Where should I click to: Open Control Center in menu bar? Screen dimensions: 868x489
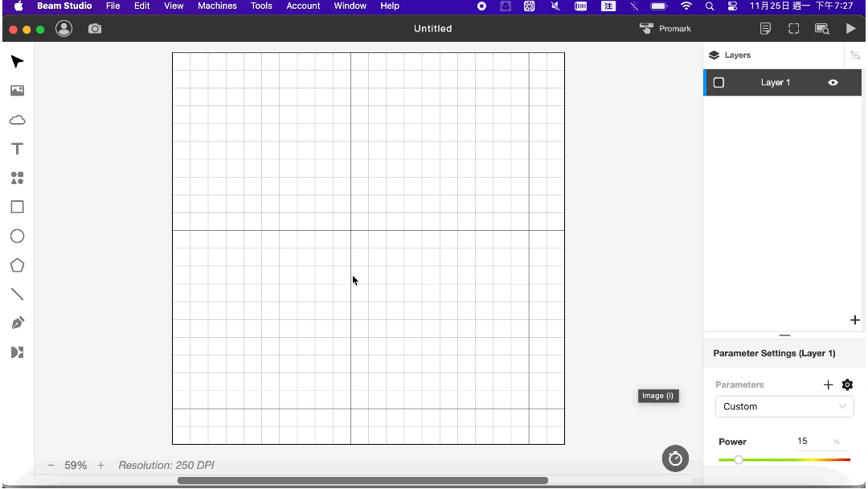point(732,6)
